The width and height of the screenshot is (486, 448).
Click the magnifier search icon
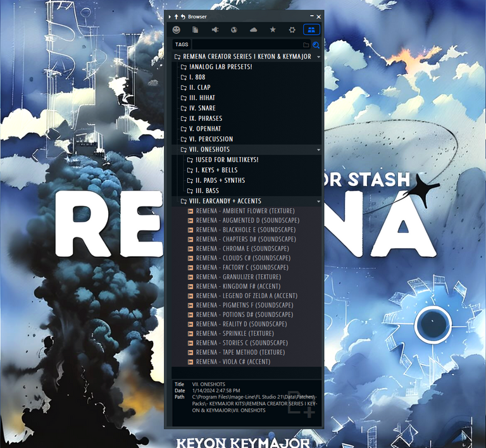pyautogui.click(x=316, y=45)
